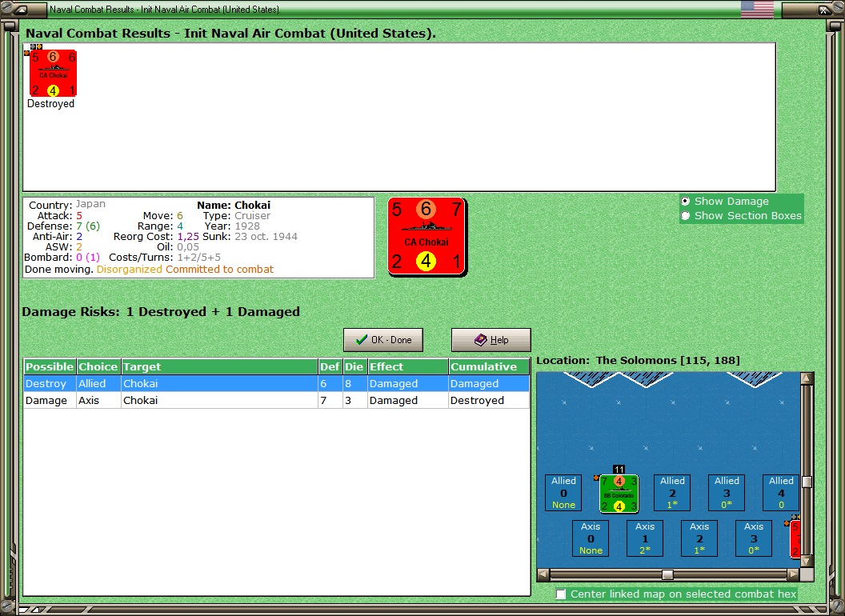Click the map scroll right arrow
The height and width of the screenshot is (616, 845).
(x=793, y=574)
